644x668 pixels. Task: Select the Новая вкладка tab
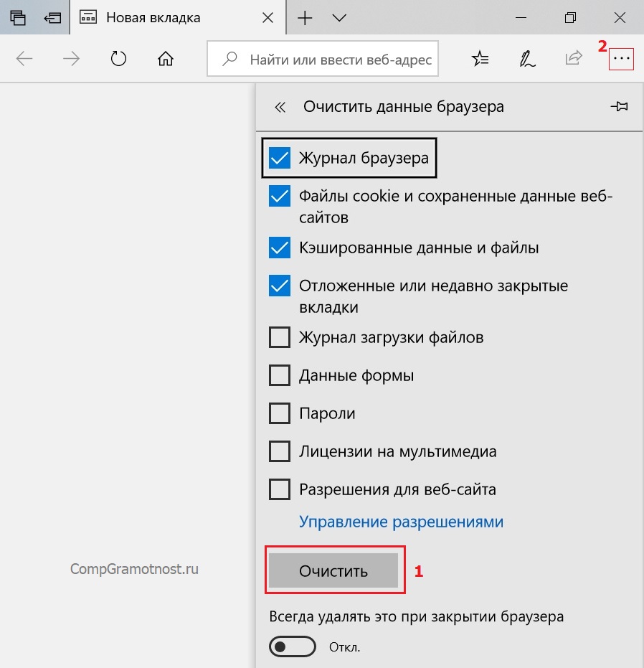(178, 17)
